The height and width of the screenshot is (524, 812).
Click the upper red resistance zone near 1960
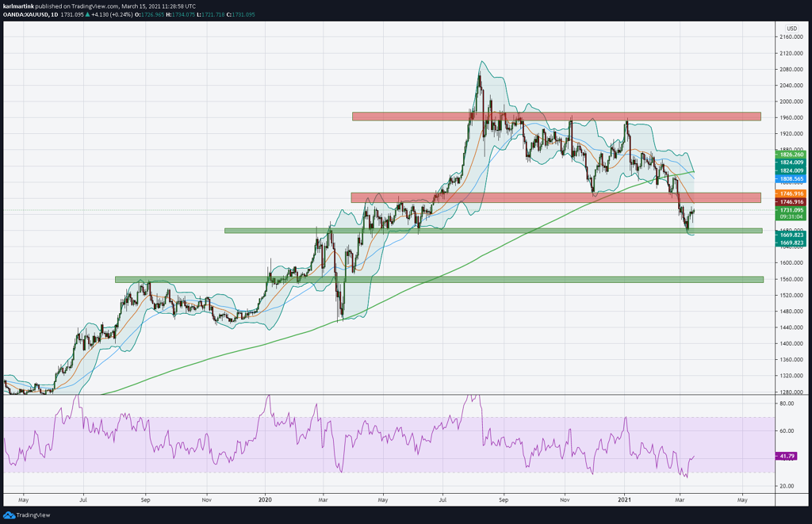[x=556, y=117]
